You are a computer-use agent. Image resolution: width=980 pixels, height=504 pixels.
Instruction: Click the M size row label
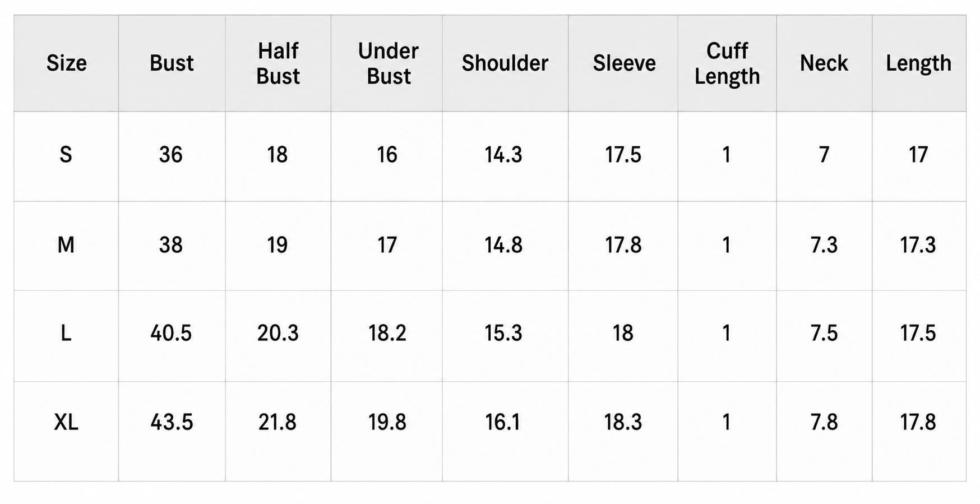click(66, 245)
